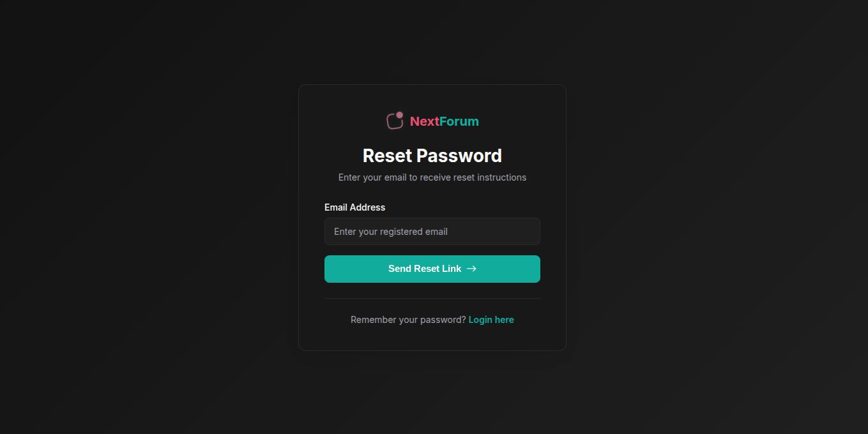Click the NextForum logo icon

[394, 121]
